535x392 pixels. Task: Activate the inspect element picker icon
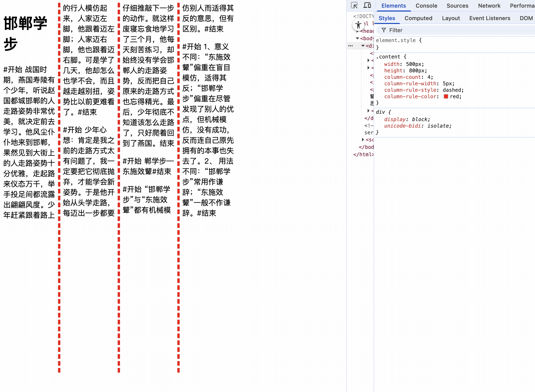tap(354, 6)
